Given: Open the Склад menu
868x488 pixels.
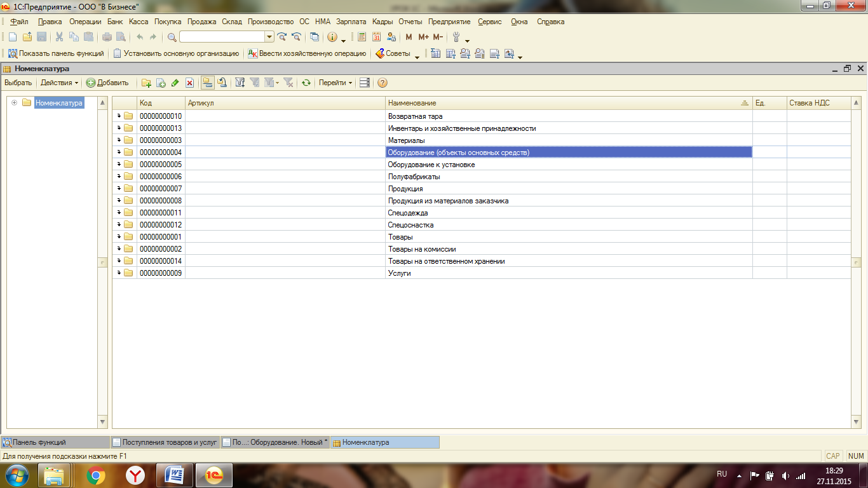Looking at the screenshot, I should pyautogui.click(x=232, y=22).
